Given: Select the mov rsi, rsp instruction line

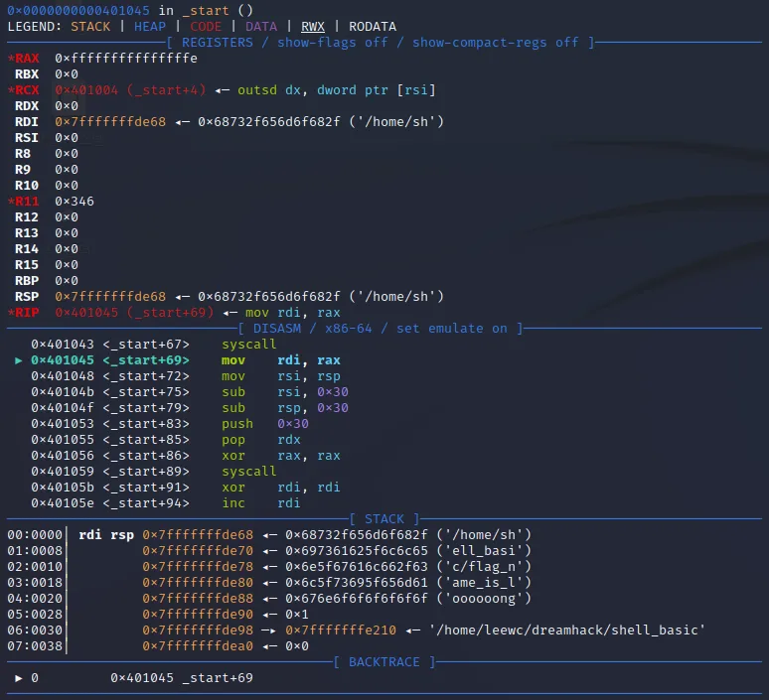Looking at the screenshot, I should [x=186, y=376].
